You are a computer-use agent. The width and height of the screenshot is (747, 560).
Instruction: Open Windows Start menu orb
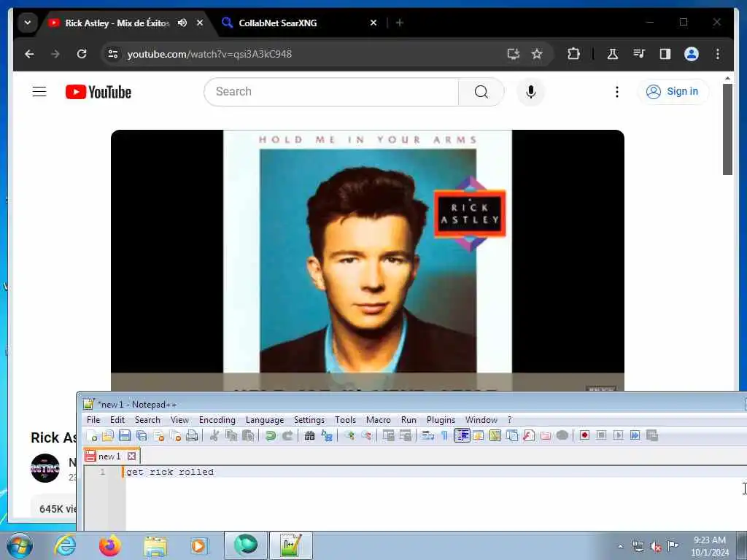pyautogui.click(x=20, y=545)
